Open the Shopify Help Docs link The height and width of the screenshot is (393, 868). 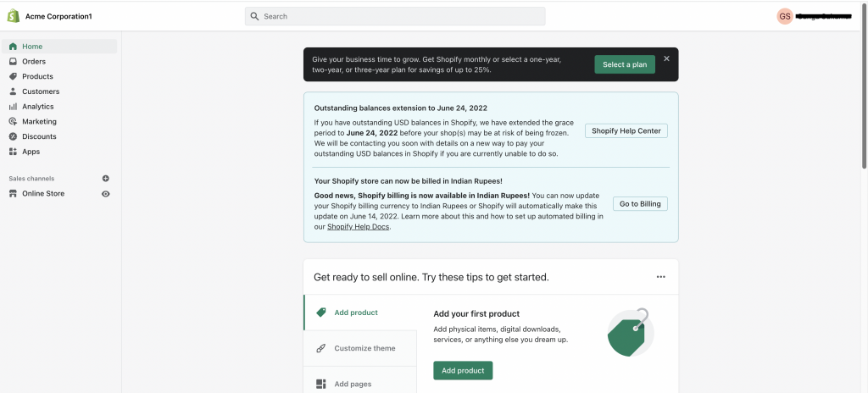pos(359,227)
